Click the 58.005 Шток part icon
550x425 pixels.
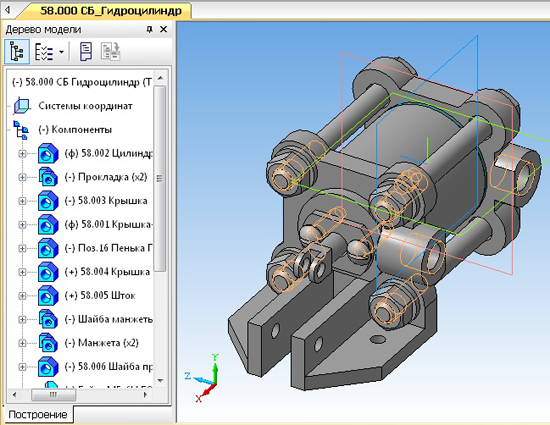coord(48,296)
